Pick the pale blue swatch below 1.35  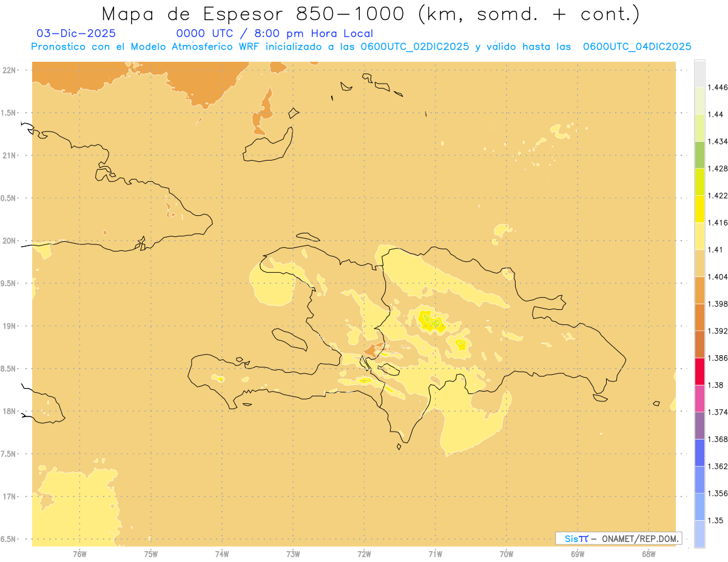[699, 534]
